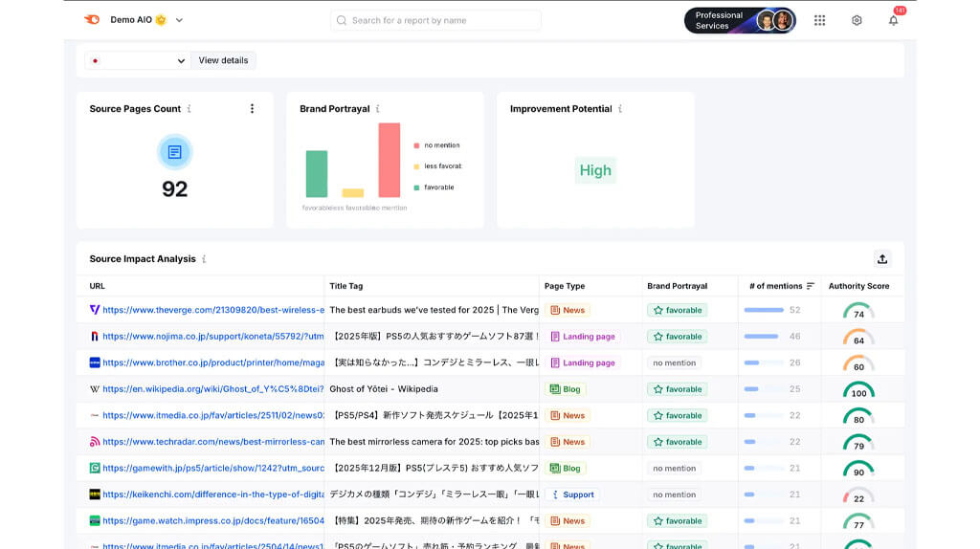
Task: Click the 46 mentions progress bar
Action: [x=763, y=336]
